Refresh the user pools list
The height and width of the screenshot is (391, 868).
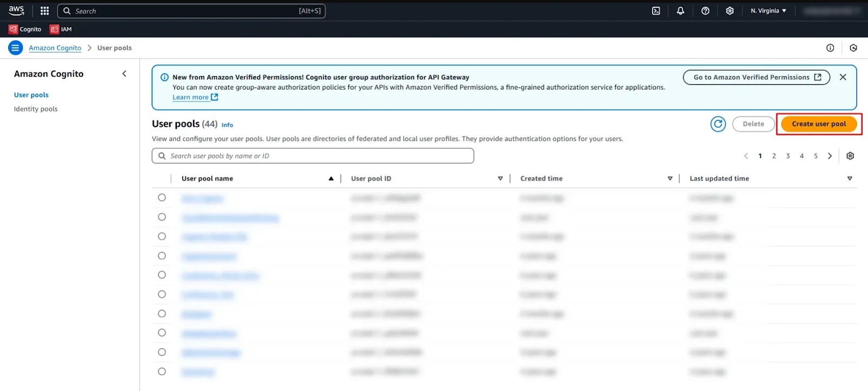click(718, 124)
